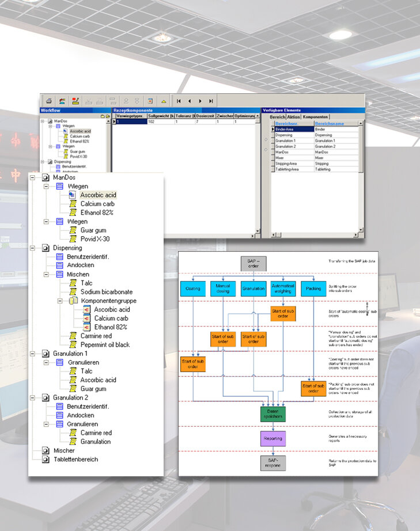The image size is (420, 531).
Task: Click the Verwiegetypnr. column header
Action: [x=131, y=116]
